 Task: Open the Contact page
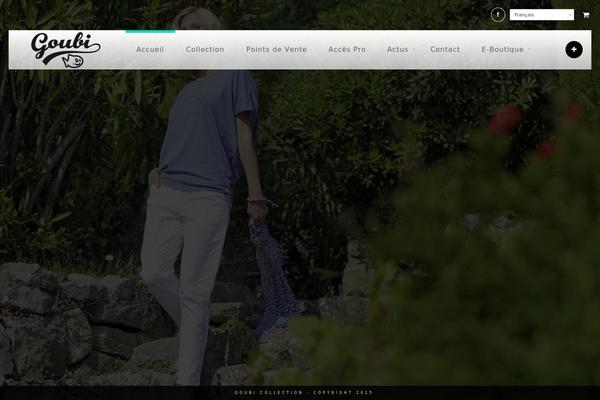(445, 49)
